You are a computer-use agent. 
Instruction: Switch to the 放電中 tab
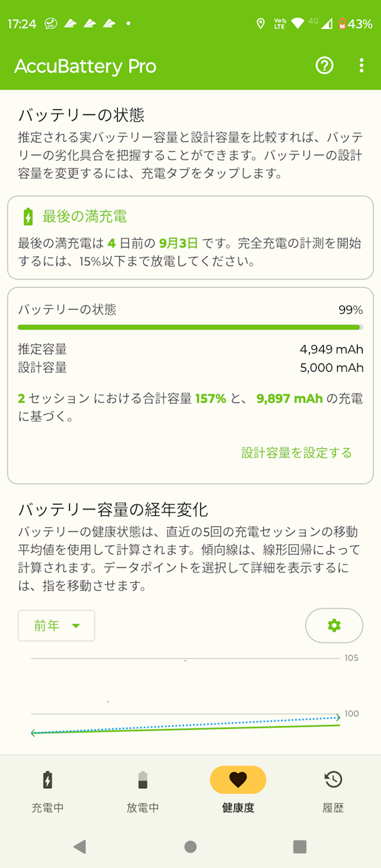[143, 792]
